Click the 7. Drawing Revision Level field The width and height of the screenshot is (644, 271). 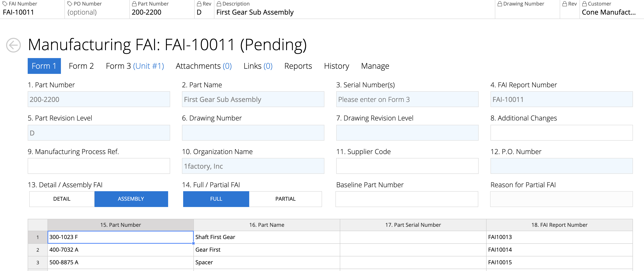tap(407, 133)
